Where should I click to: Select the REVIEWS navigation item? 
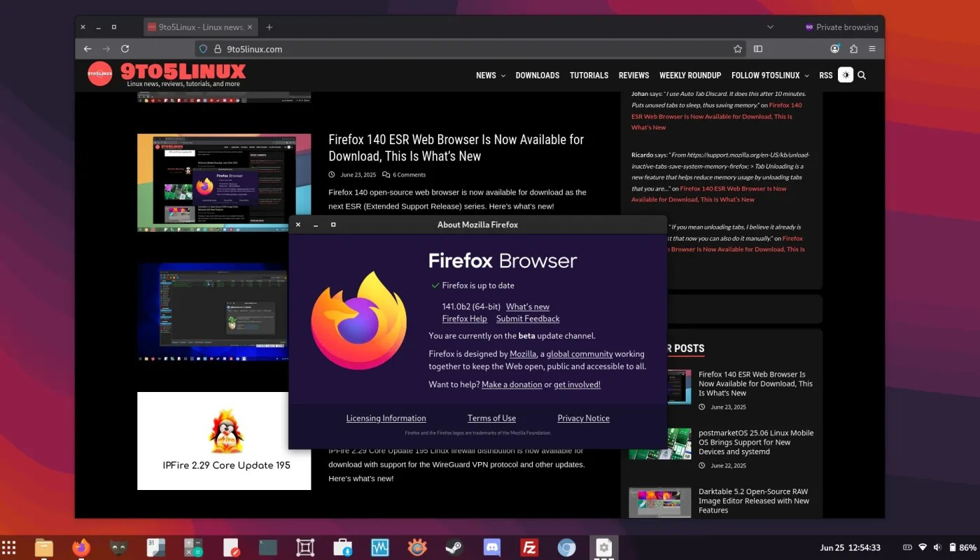(633, 75)
